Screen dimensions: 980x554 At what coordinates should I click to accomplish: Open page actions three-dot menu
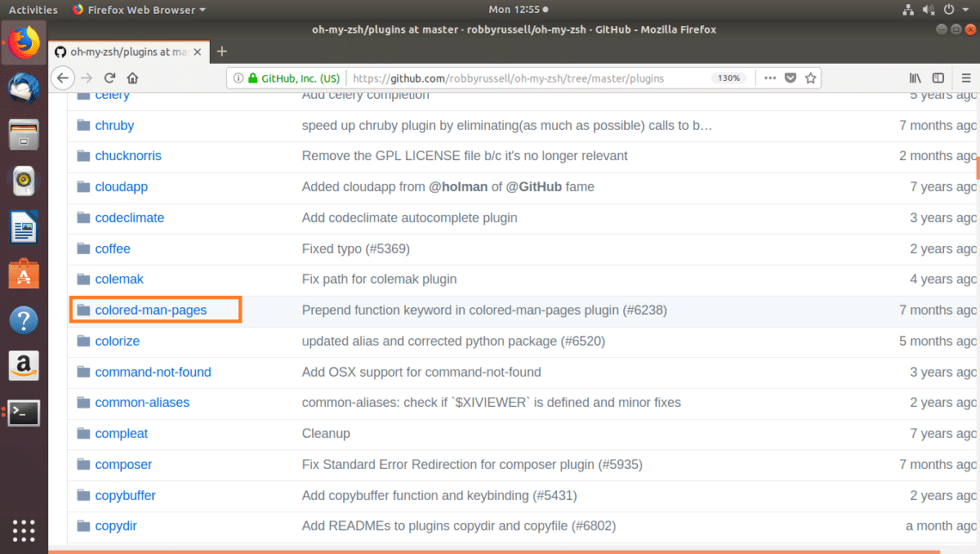click(x=769, y=78)
